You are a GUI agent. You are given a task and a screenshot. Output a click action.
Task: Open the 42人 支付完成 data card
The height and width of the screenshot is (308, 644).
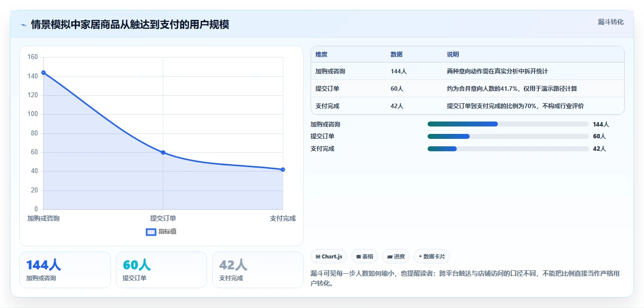[258, 270]
